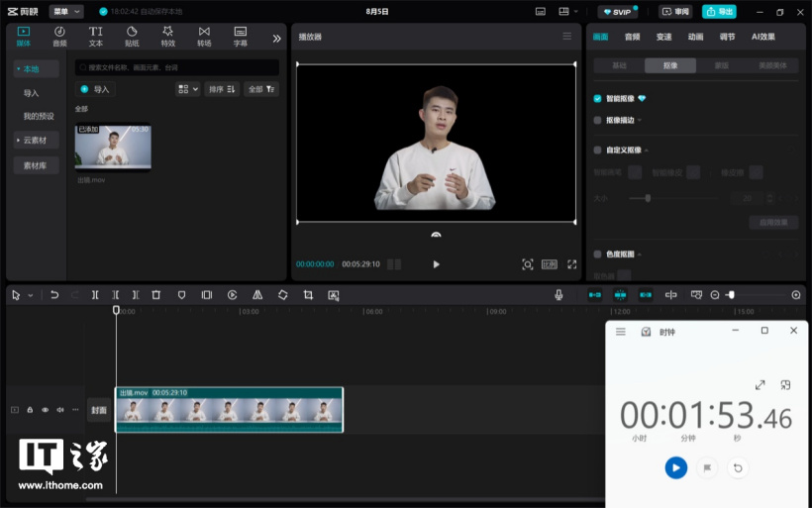The width and height of the screenshot is (812, 508).
Task: Open the 菜单 dropdown menu
Action: (x=66, y=12)
